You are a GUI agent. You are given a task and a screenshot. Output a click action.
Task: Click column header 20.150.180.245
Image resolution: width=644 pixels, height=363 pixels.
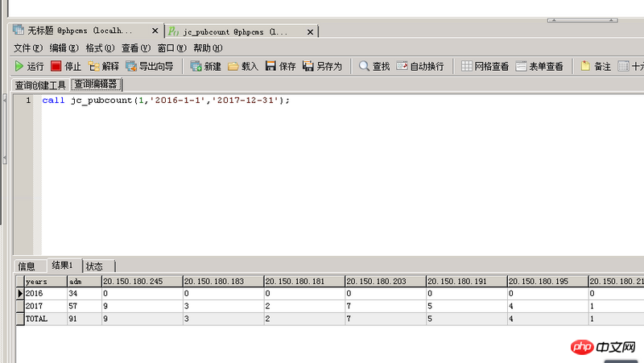(142, 281)
